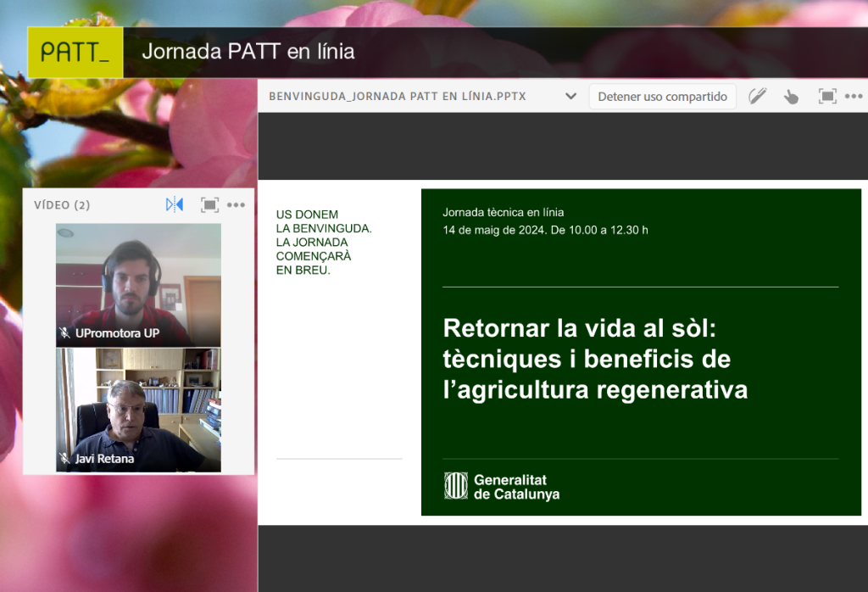Click the Jornada tècnica en línia text
This screenshot has width=868, height=592.
click(504, 212)
